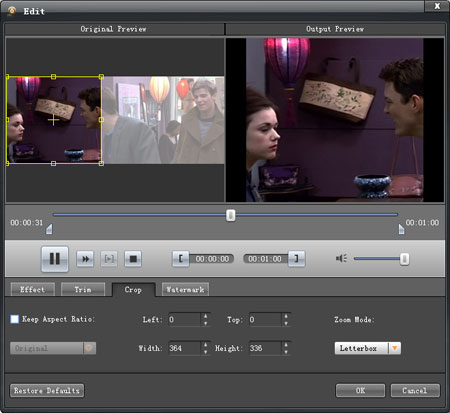Image resolution: width=450 pixels, height=413 pixels.
Task: Decrease the Height value with down arrow
Action: click(286, 352)
